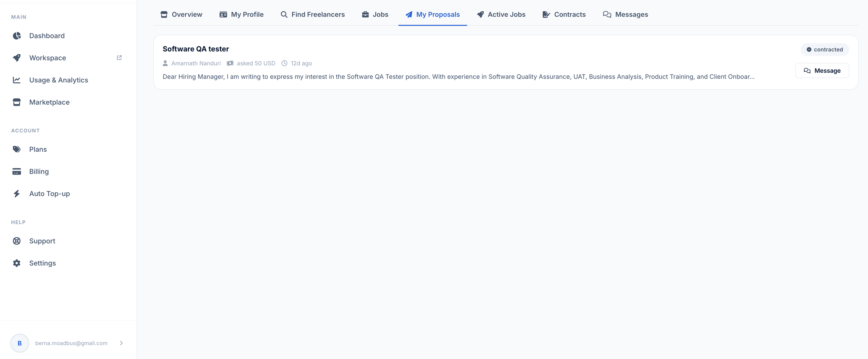
Task: Click the Auto Top-up lightning bolt icon
Action: click(17, 194)
